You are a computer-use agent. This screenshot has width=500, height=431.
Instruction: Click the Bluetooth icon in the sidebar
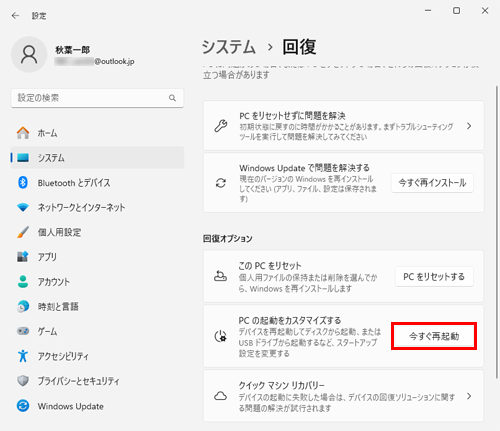click(23, 183)
